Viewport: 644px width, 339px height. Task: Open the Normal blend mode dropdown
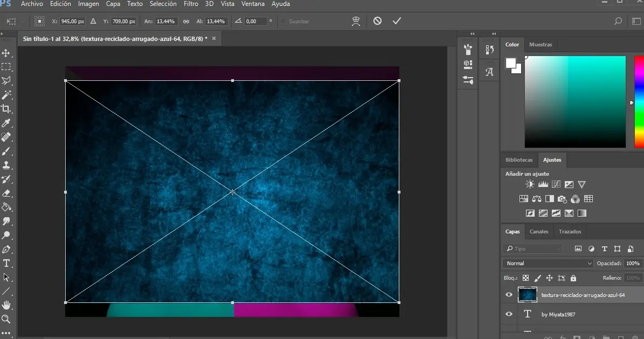pos(548,263)
